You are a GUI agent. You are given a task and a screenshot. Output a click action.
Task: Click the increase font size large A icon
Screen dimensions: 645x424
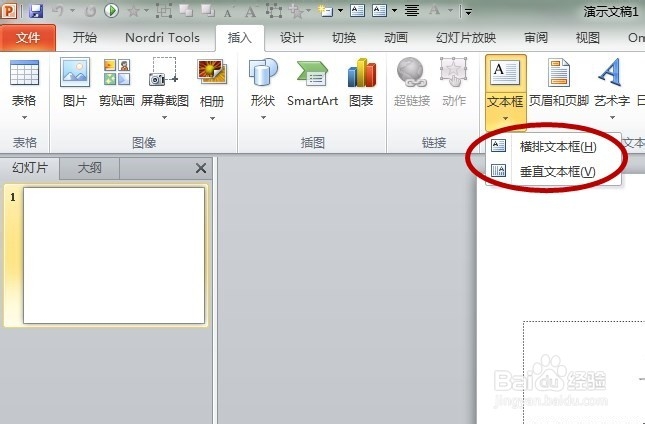[x=251, y=11]
